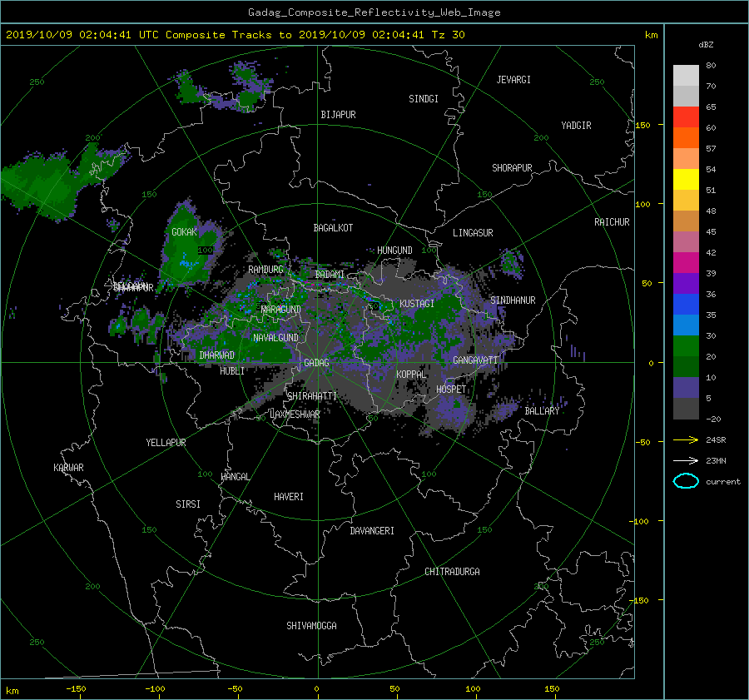Click the HAVERI city label
749x700 pixels.
pos(289,498)
